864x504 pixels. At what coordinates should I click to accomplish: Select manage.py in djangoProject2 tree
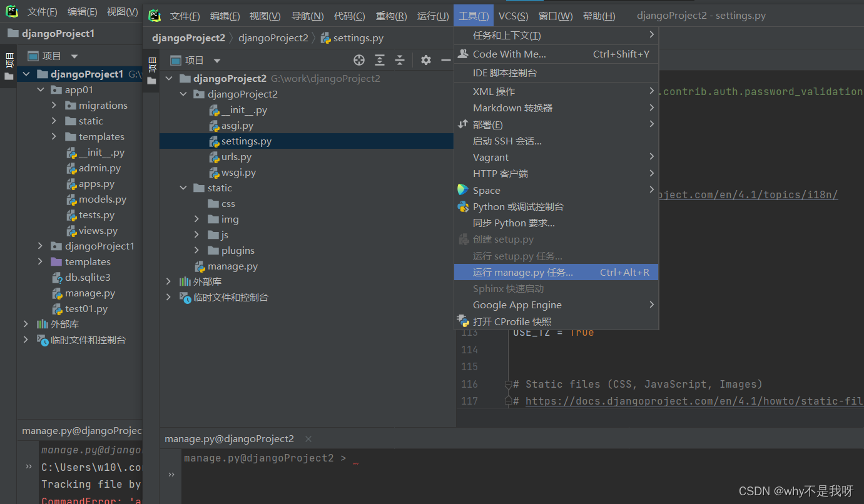(233, 266)
